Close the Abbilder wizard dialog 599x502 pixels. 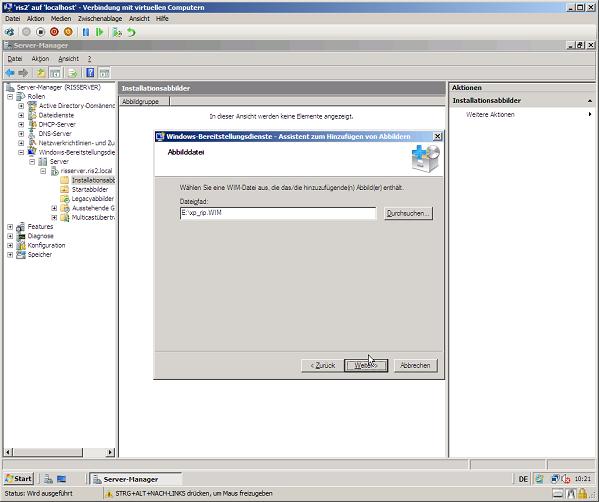pyautogui.click(x=437, y=136)
